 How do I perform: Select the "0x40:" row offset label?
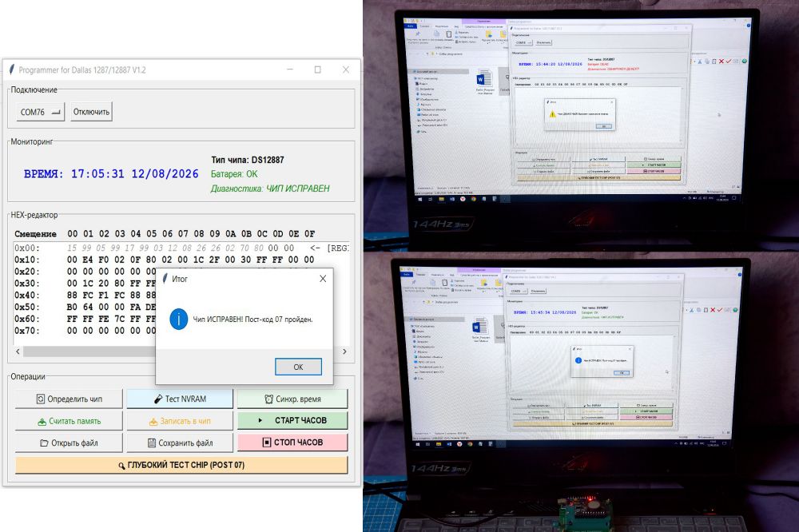(26, 296)
